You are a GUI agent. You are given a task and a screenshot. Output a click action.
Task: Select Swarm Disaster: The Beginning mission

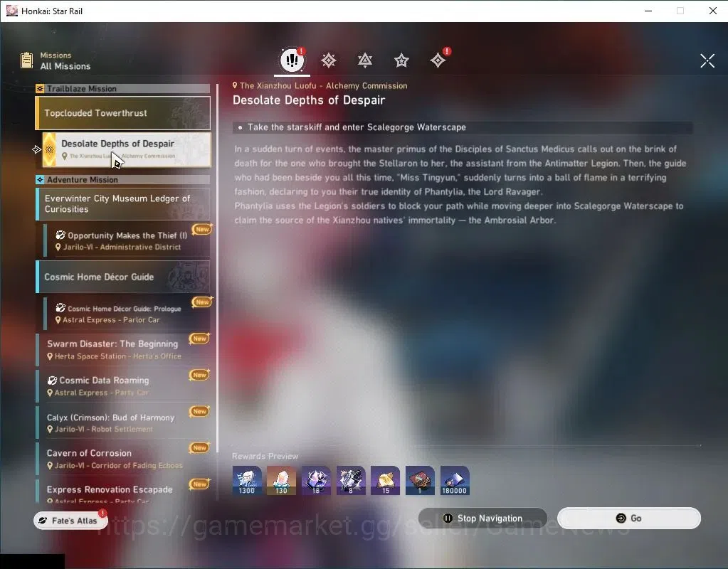(122, 349)
